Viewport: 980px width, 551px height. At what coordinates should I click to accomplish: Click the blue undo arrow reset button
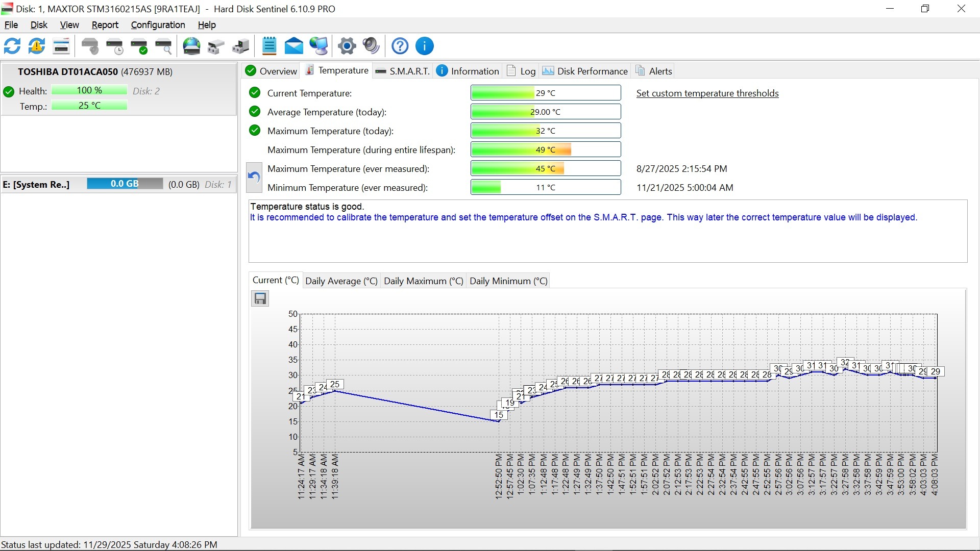pyautogui.click(x=254, y=177)
